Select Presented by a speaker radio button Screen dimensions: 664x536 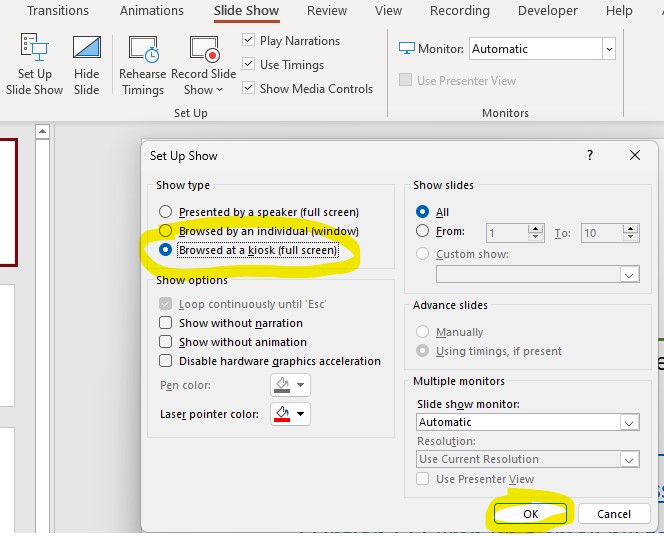pos(166,212)
